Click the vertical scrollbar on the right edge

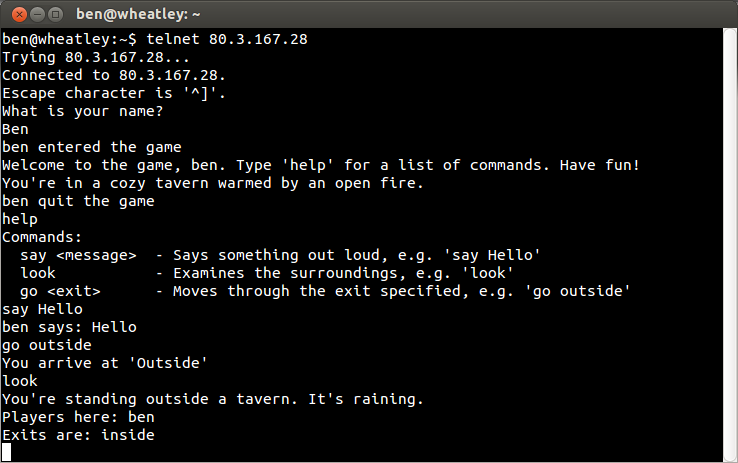click(x=730, y=245)
